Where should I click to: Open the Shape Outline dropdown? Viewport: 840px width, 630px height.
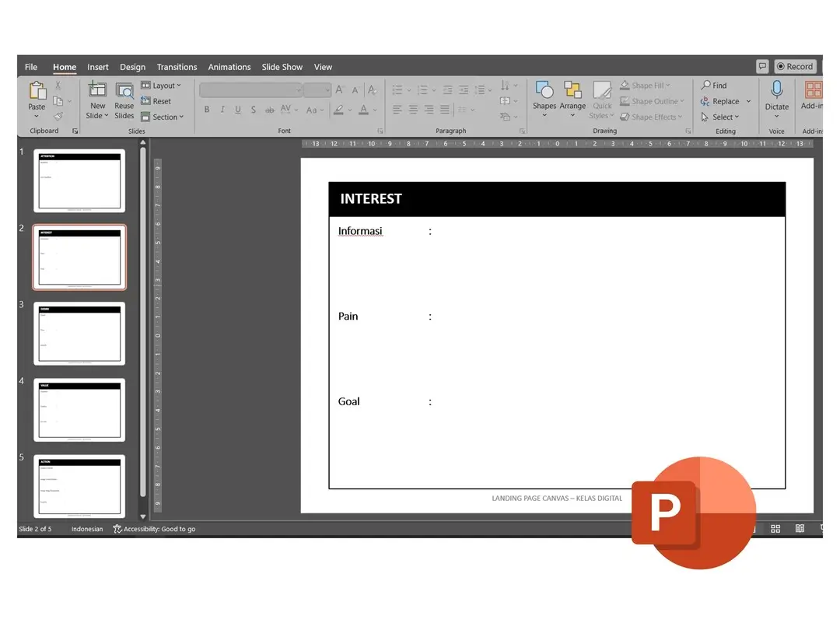tap(652, 100)
